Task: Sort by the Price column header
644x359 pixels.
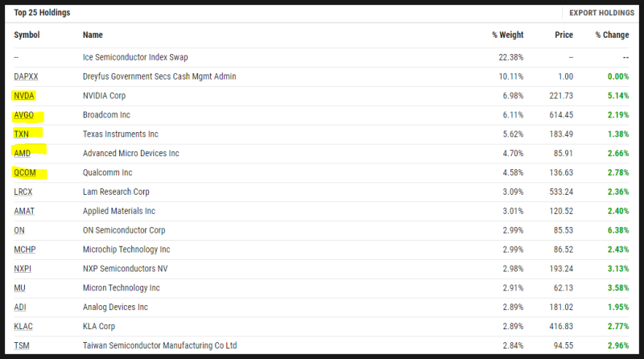Action: pos(564,35)
